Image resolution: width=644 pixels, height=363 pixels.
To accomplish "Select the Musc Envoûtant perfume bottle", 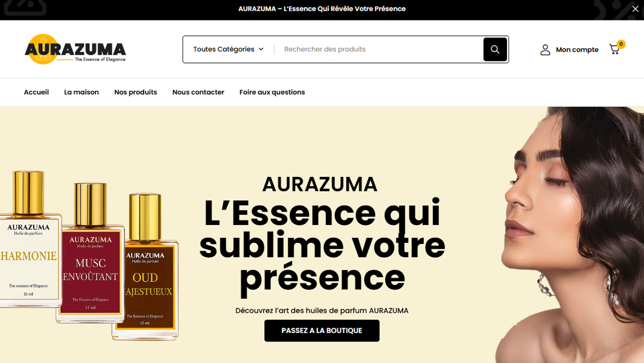I will pos(91,253).
